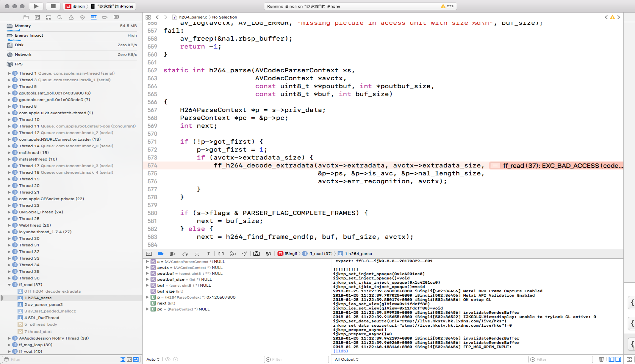Screen dimensions: 635x364
Task: Click Continue program execution icon
Action: pos(173,254)
